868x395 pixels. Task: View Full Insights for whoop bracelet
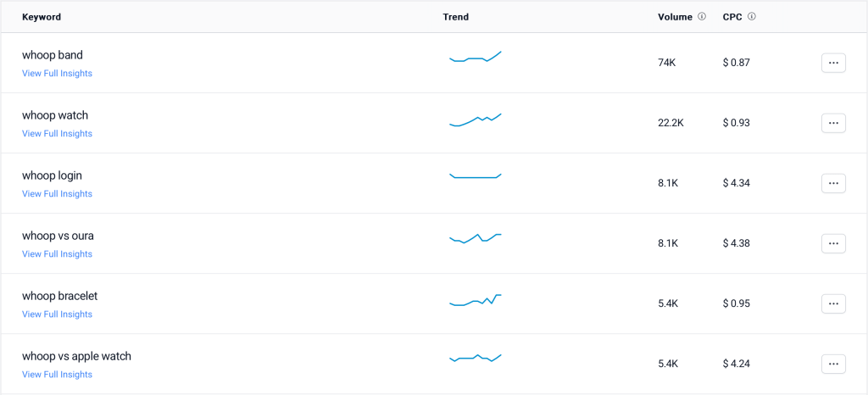(x=57, y=314)
